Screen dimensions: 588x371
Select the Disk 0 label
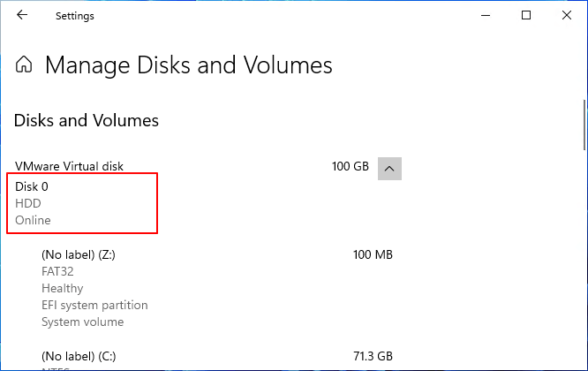[32, 187]
